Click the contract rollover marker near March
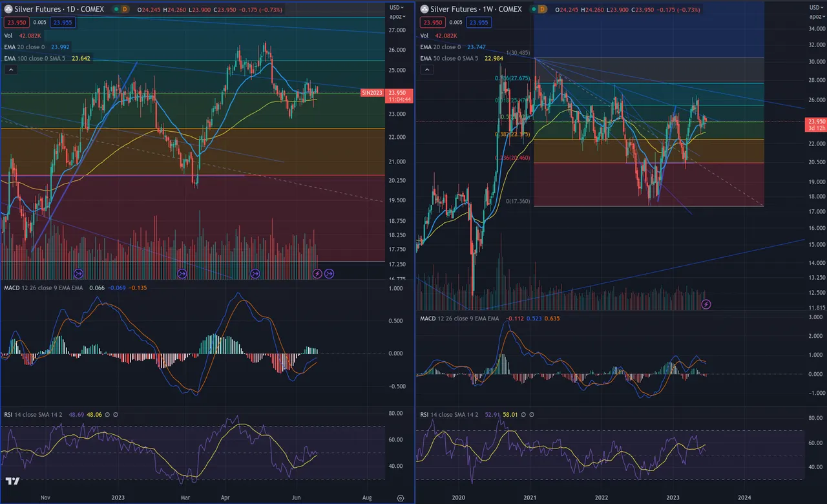This screenshot has height=504, width=827. point(182,274)
